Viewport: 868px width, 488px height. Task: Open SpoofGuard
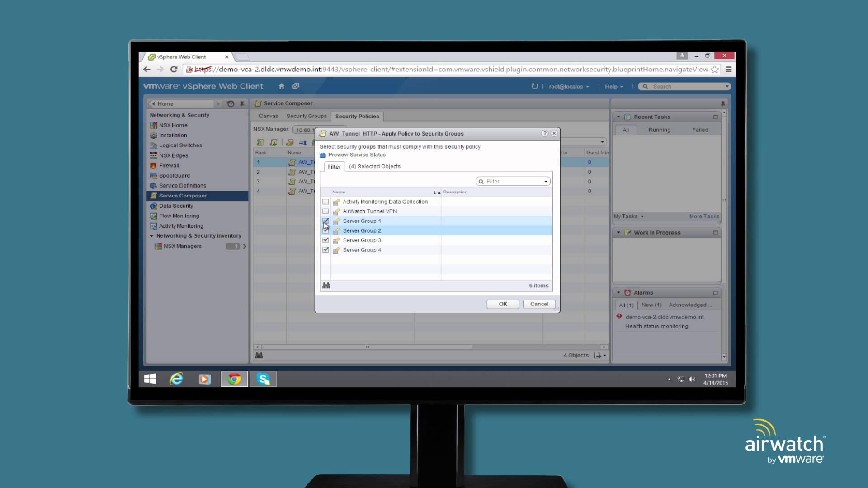pos(174,176)
